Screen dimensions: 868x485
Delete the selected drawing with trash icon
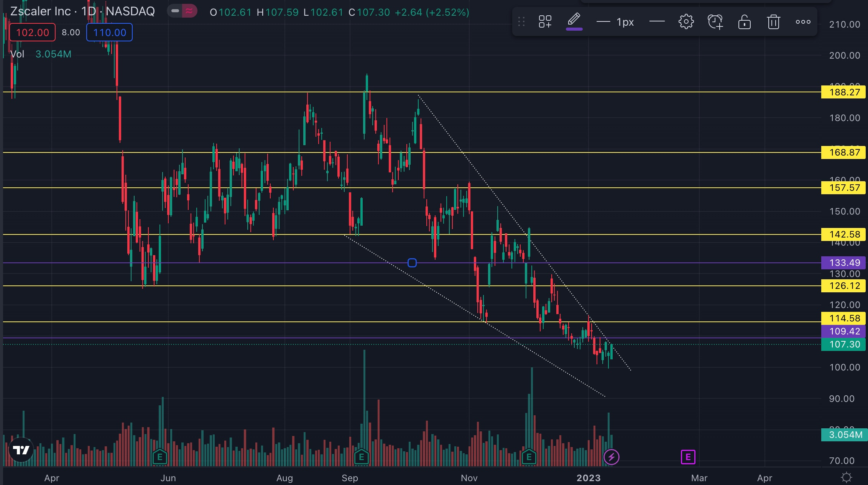(773, 22)
